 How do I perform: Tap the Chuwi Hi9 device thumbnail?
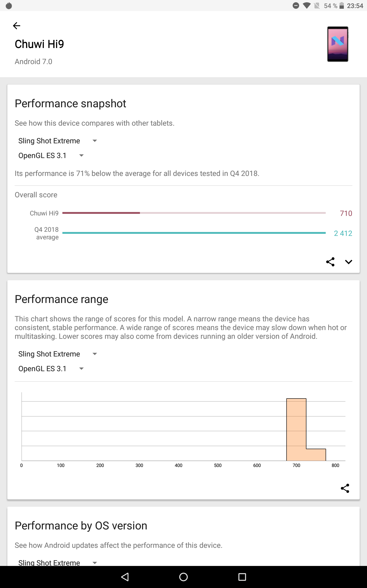(337, 44)
